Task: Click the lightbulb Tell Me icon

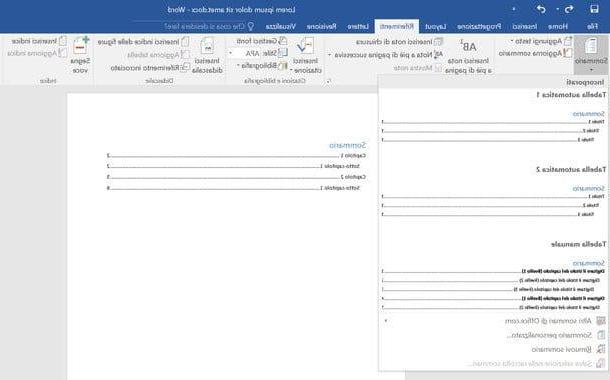Action: tap(251, 26)
